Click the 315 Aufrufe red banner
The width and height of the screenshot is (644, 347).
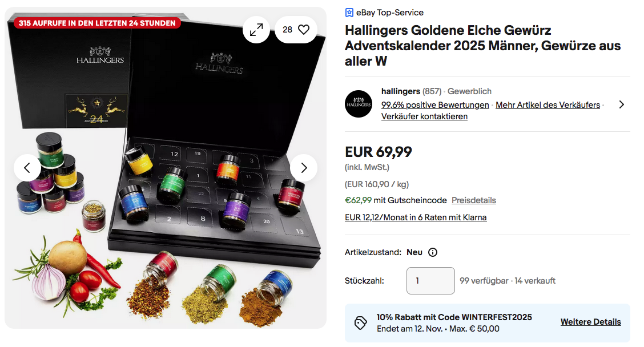(97, 23)
